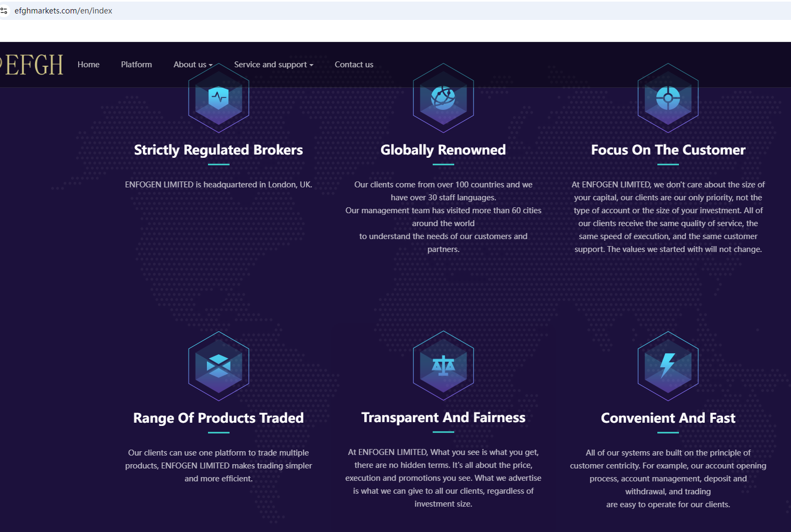Viewport: 791px width, 532px height.
Task: Select the Strictly Regulated Brokers heading
Action: 219,150
